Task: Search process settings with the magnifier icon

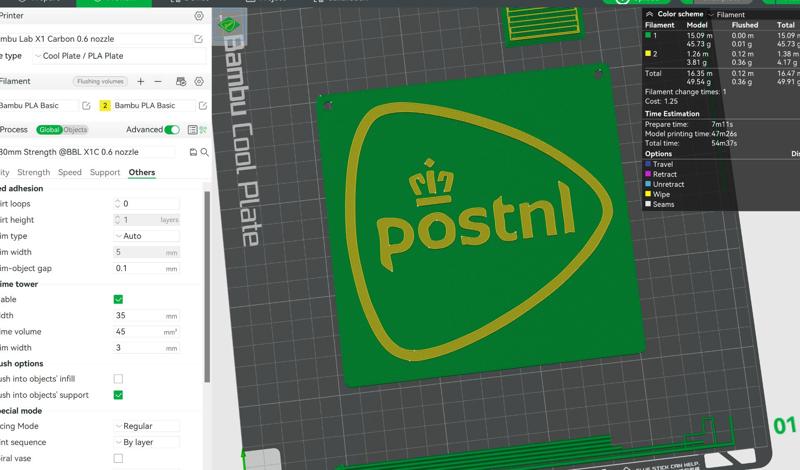Action: click(205, 152)
